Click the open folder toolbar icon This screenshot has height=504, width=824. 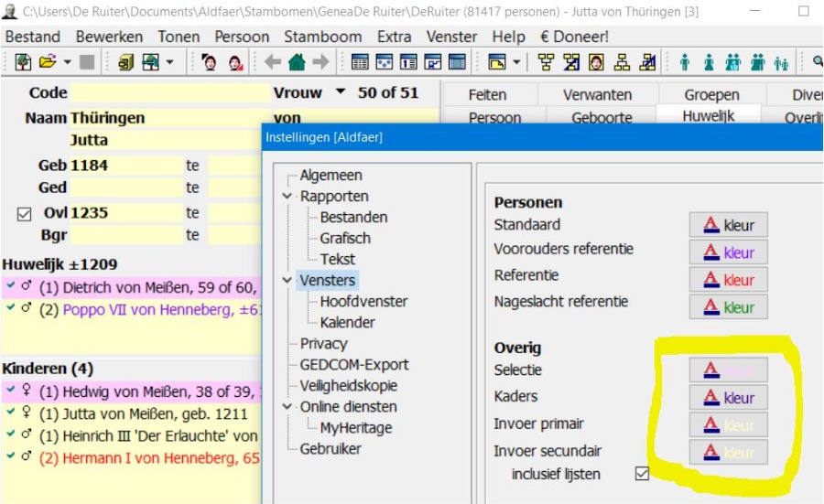[48, 62]
